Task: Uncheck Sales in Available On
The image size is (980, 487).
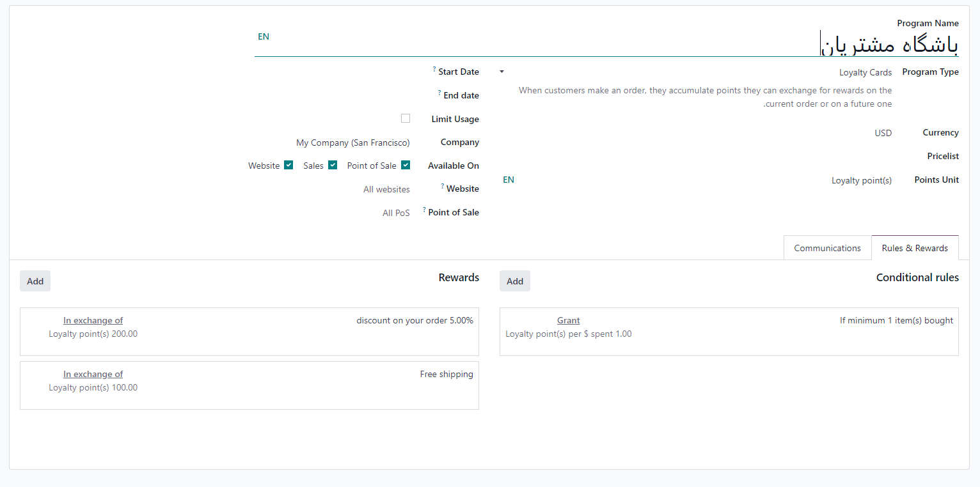Action: (333, 165)
